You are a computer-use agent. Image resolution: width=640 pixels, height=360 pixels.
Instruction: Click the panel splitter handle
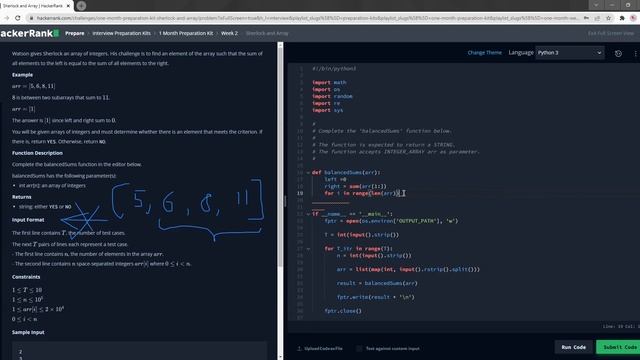point(285,201)
